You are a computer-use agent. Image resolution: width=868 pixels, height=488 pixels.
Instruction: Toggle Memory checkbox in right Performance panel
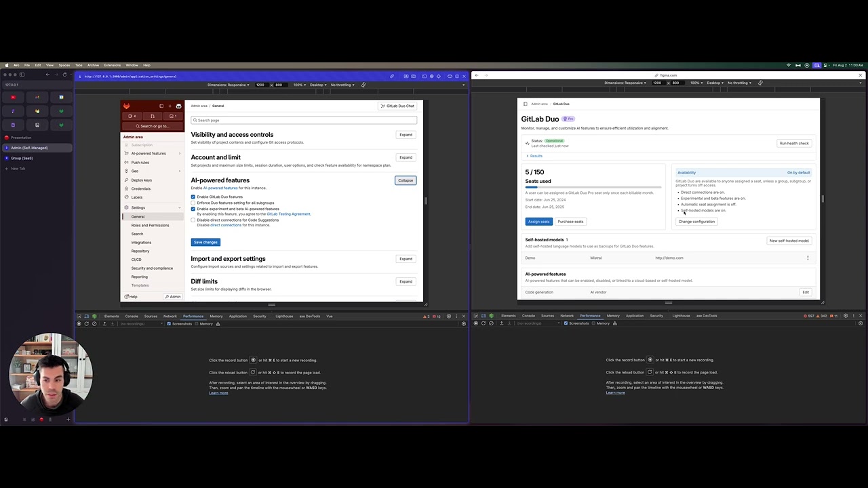pos(594,323)
